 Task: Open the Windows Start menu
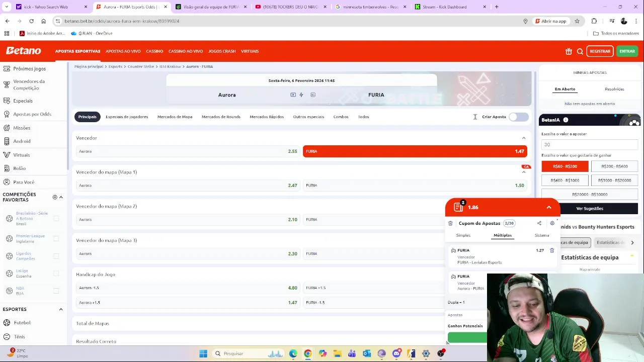point(203,353)
